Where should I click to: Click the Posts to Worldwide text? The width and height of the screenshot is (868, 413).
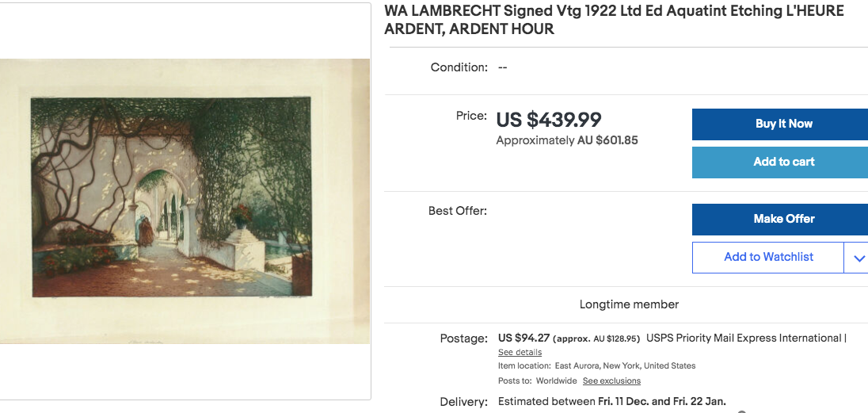538,380
